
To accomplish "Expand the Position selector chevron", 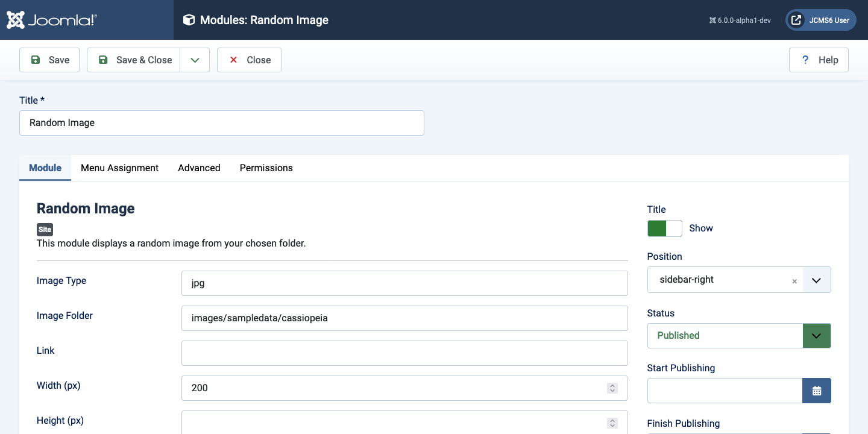I will point(817,280).
